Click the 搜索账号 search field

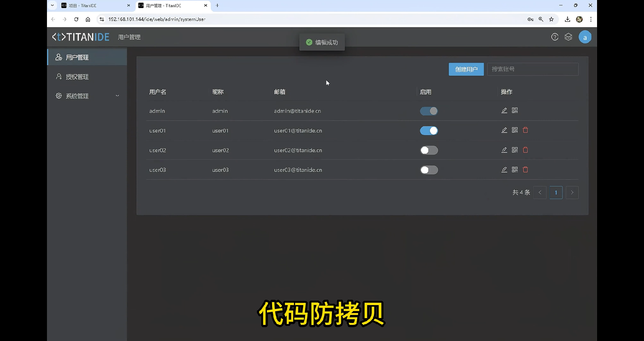533,69
